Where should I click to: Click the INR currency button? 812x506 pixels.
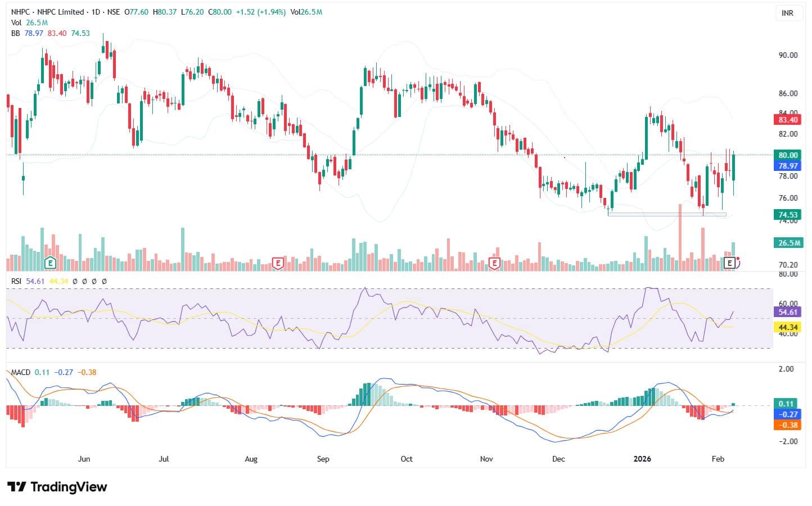coord(788,12)
